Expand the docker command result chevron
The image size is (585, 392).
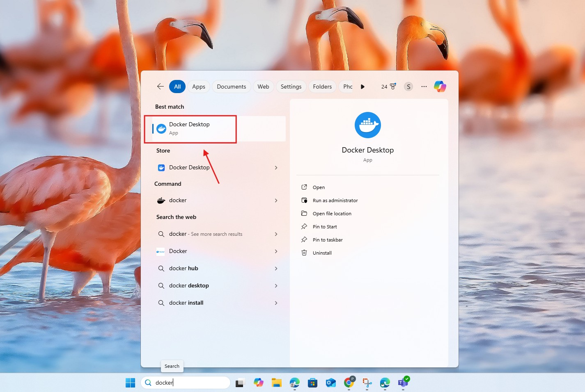(276, 201)
